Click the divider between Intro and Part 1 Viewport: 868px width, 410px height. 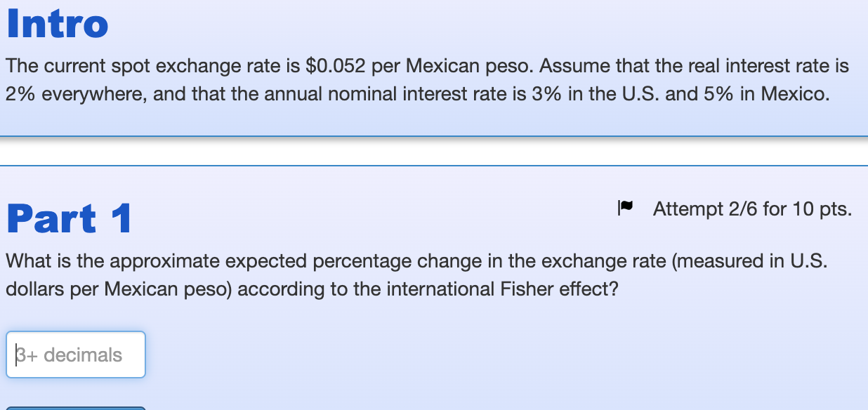(434, 149)
